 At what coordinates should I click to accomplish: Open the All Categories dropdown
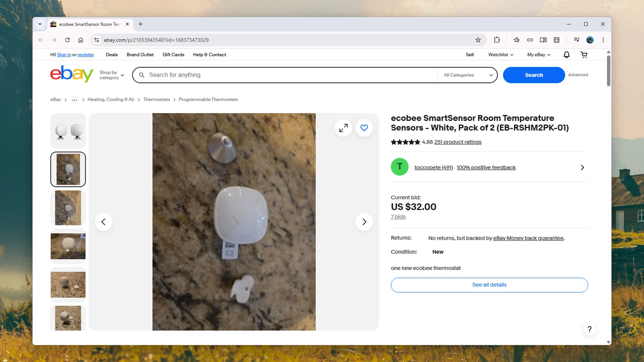[x=468, y=75]
